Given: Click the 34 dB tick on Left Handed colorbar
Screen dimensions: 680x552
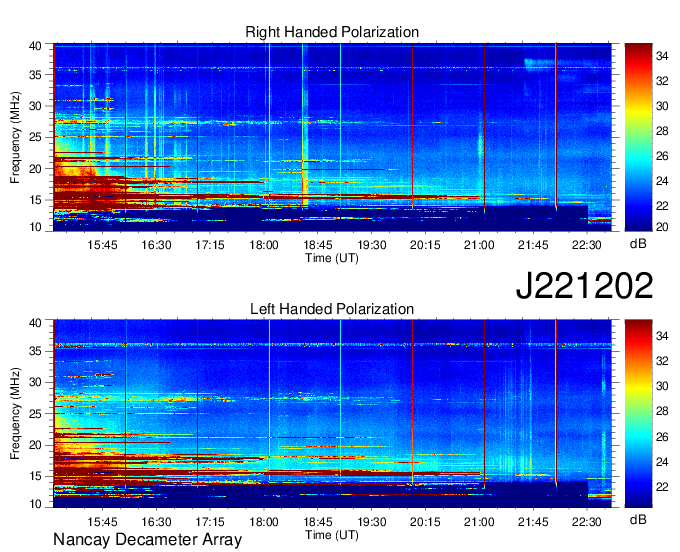Looking at the screenshot, I should [x=662, y=335].
